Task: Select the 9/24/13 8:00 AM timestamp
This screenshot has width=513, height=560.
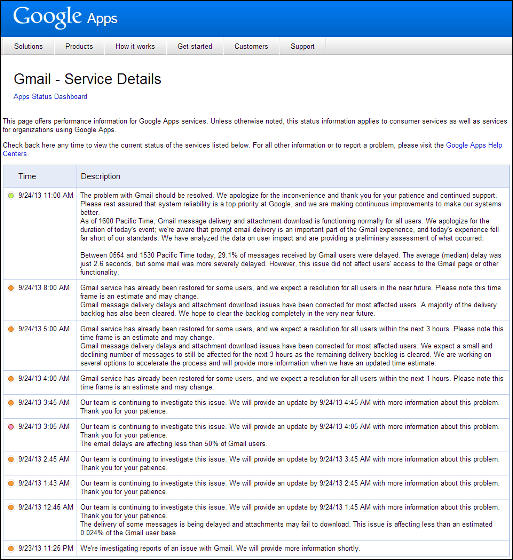Action: pos(44,288)
